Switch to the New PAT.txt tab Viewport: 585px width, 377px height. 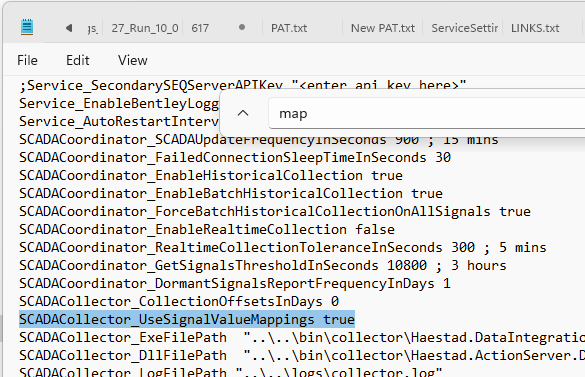click(383, 28)
